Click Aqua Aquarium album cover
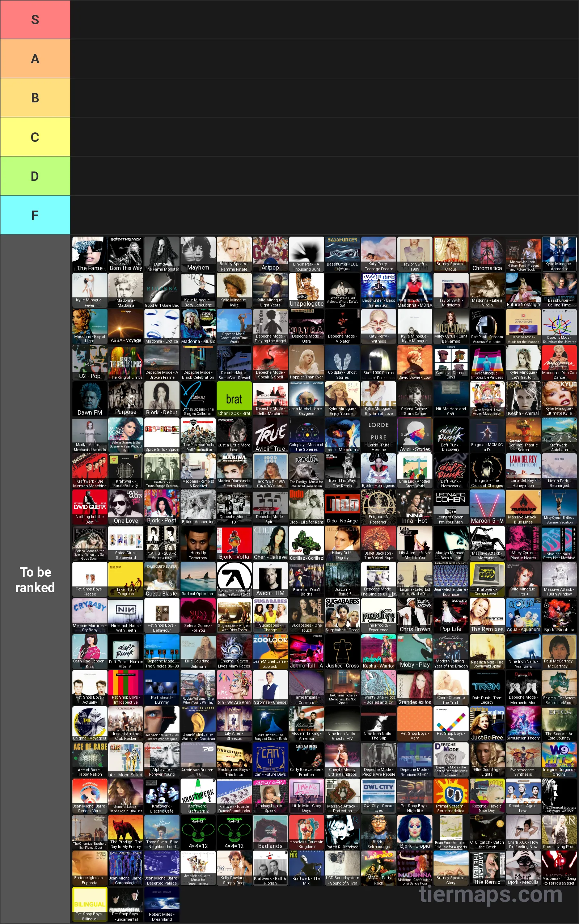The height and width of the screenshot is (924, 579). [523, 615]
